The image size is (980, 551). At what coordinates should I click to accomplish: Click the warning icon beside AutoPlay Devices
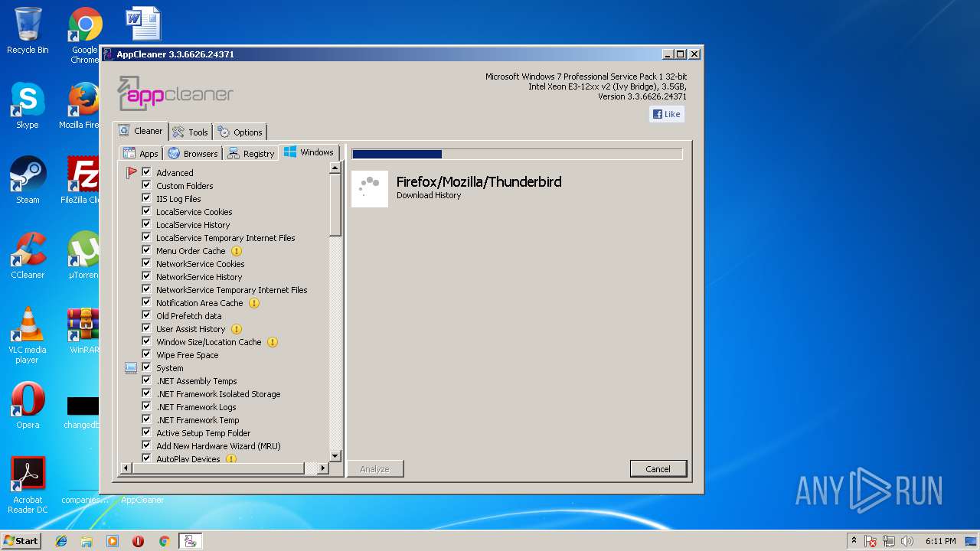click(231, 459)
